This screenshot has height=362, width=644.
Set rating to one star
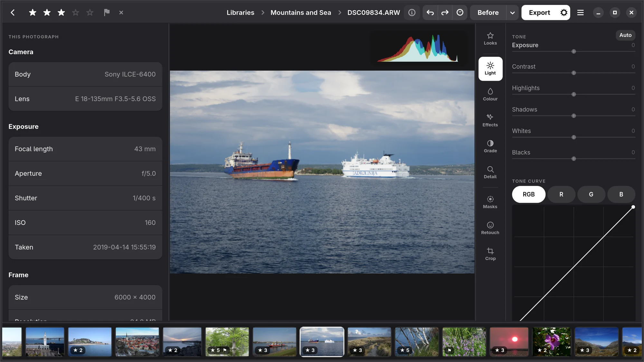point(33,13)
